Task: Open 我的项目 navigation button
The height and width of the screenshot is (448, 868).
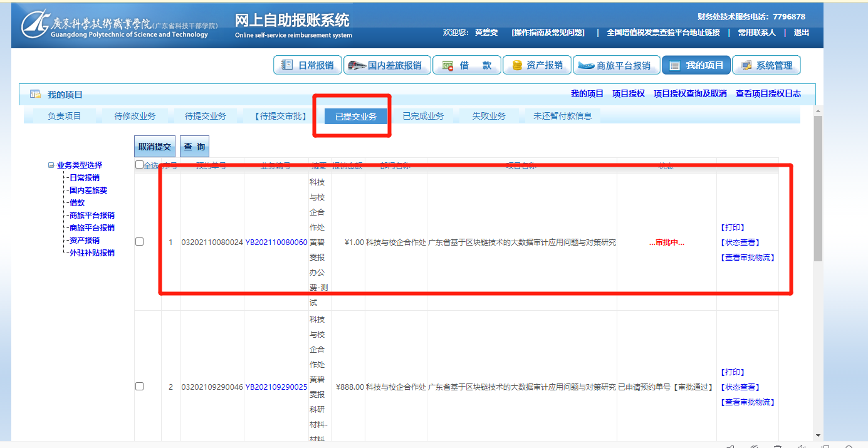Action: point(696,65)
